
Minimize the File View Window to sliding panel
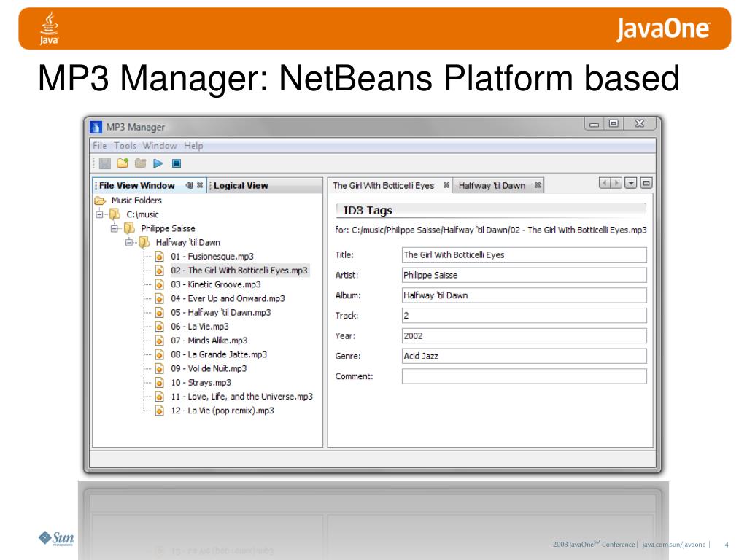[x=190, y=185]
